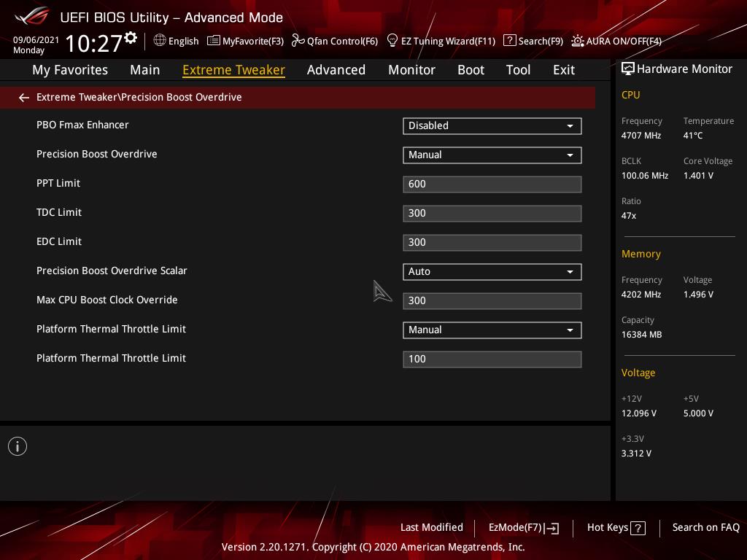The image size is (747, 560).
Task: Click the back arrow in breadcrumb bar
Action: pyautogui.click(x=24, y=98)
